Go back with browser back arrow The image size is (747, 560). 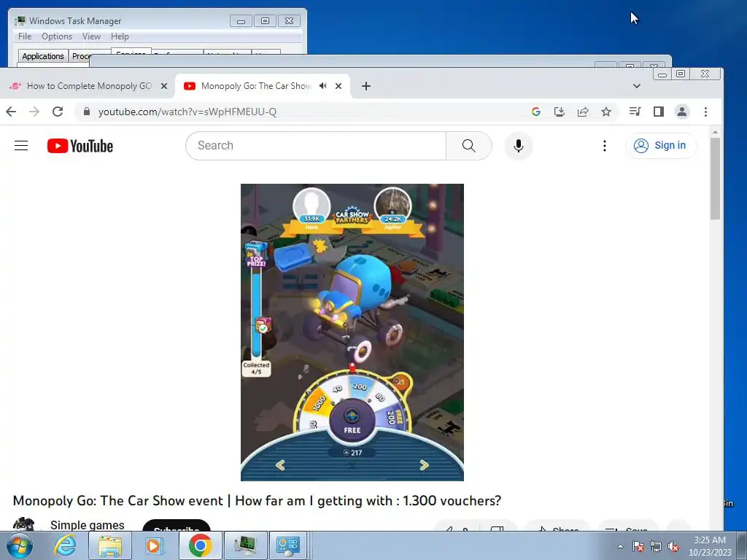click(x=11, y=112)
